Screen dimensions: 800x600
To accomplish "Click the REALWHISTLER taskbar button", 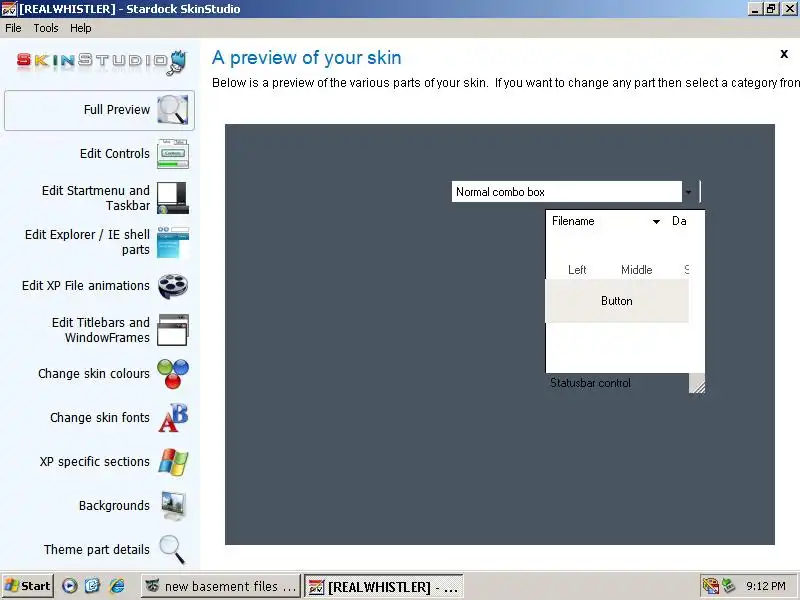I will pyautogui.click(x=384, y=587).
